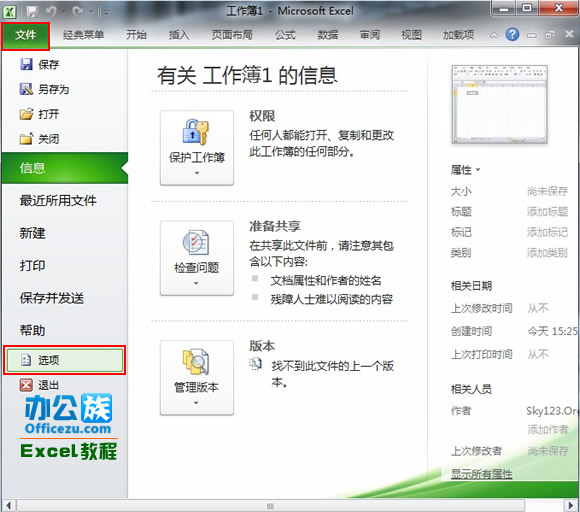Click 残障人士难以阅读的内容 list item
Viewport: 580px width, 512px height.
click(x=331, y=299)
